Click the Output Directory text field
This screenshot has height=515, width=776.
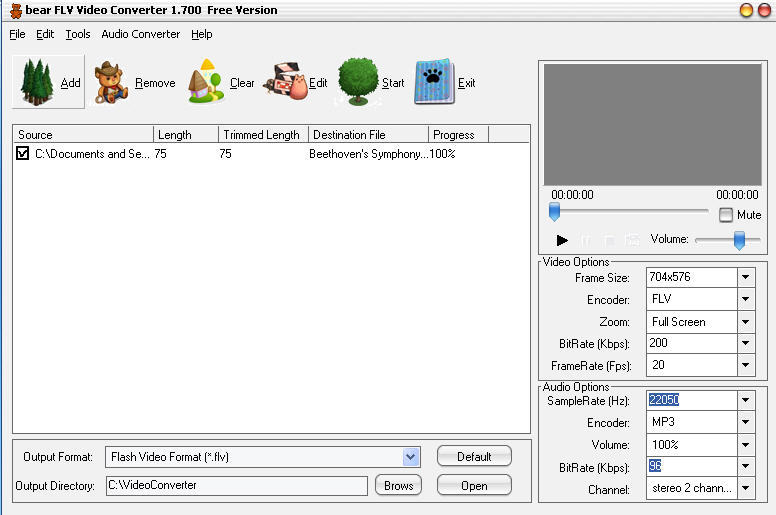pos(237,485)
